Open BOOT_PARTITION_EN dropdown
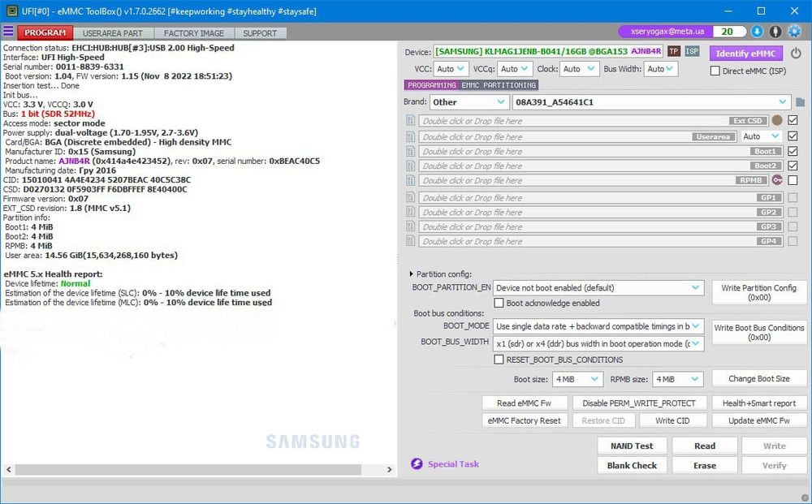812x504 pixels. 598,287
